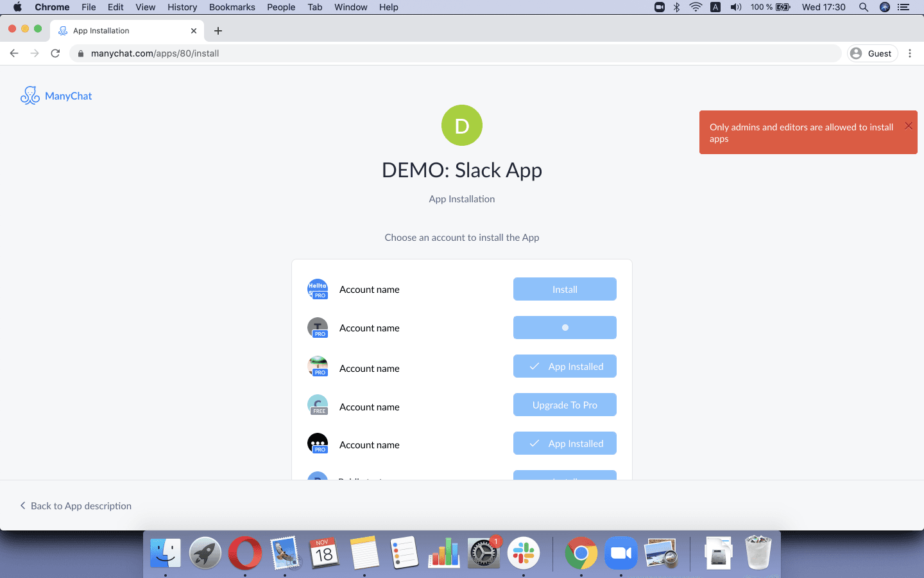Open Launchpad from the dock
The width and height of the screenshot is (924, 578).
(x=205, y=553)
